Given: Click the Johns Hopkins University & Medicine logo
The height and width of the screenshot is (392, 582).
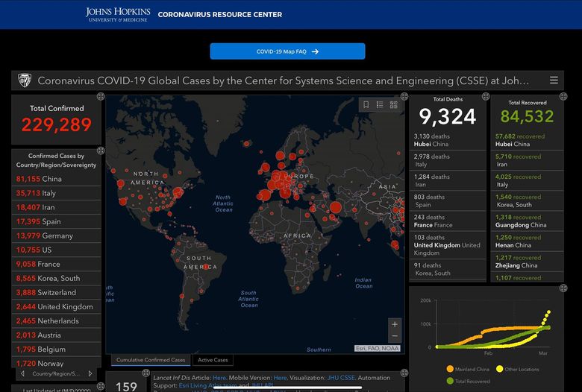Looking at the screenshot, I should point(118,14).
